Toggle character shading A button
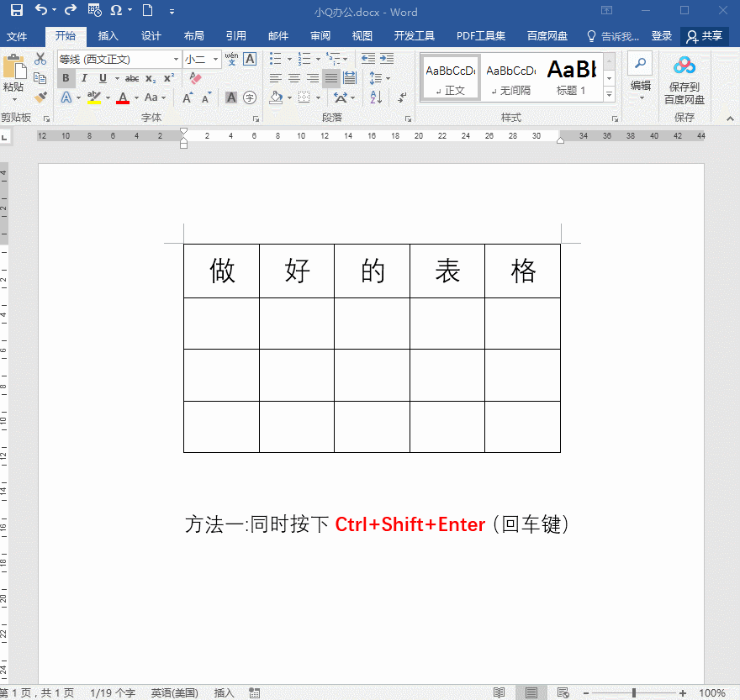The image size is (740, 700). (x=230, y=97)
